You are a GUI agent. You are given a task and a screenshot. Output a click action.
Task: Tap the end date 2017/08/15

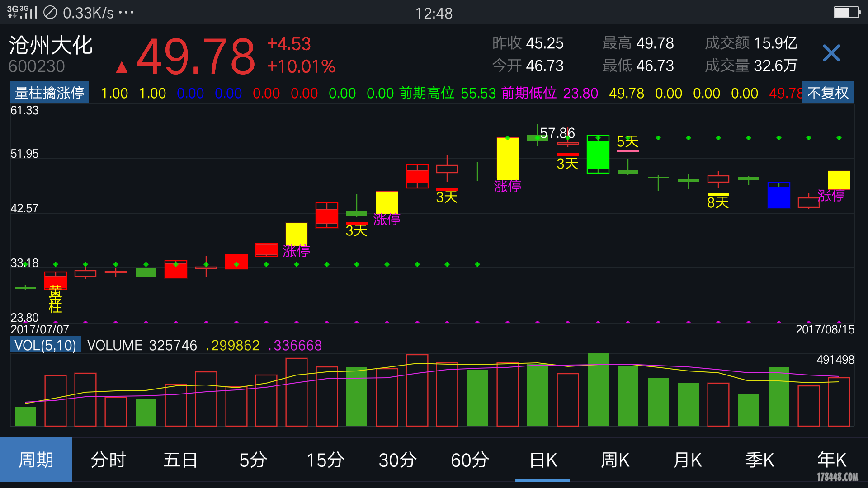point(825,329)
